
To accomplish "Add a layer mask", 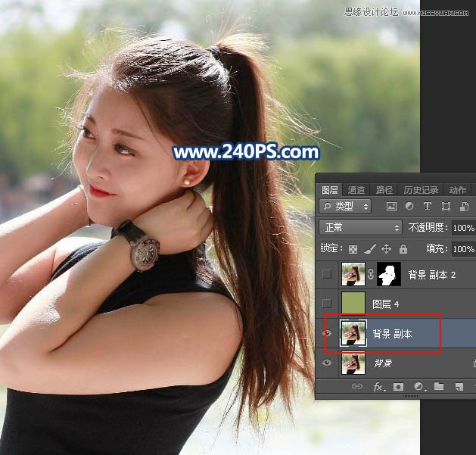I will coord(398,386).
